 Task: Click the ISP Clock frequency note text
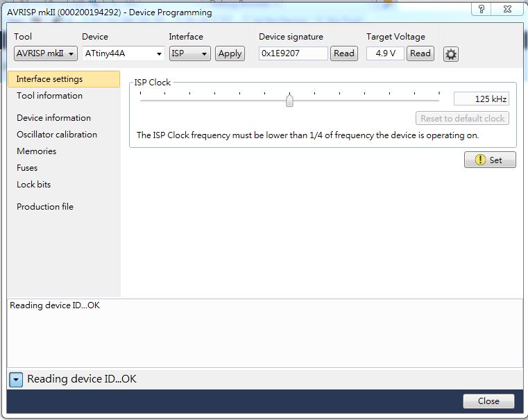point(307,135)
